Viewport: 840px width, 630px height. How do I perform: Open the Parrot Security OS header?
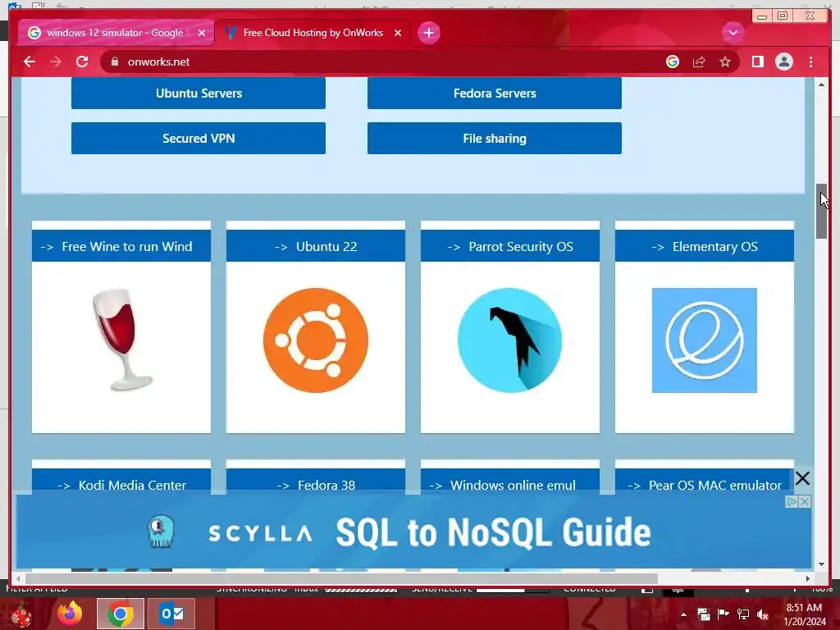(510, 246)
